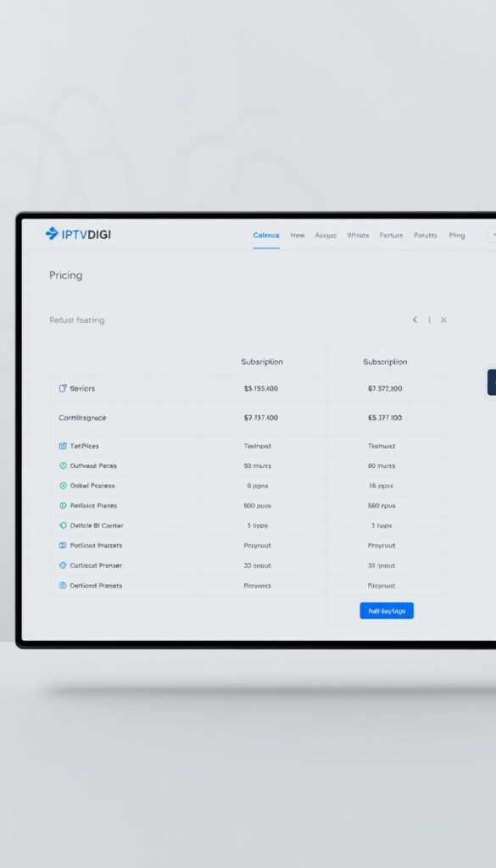Click second plan value in Dellicle Bl Corter row
Screen dimensions: 496x868
(382, 526)
